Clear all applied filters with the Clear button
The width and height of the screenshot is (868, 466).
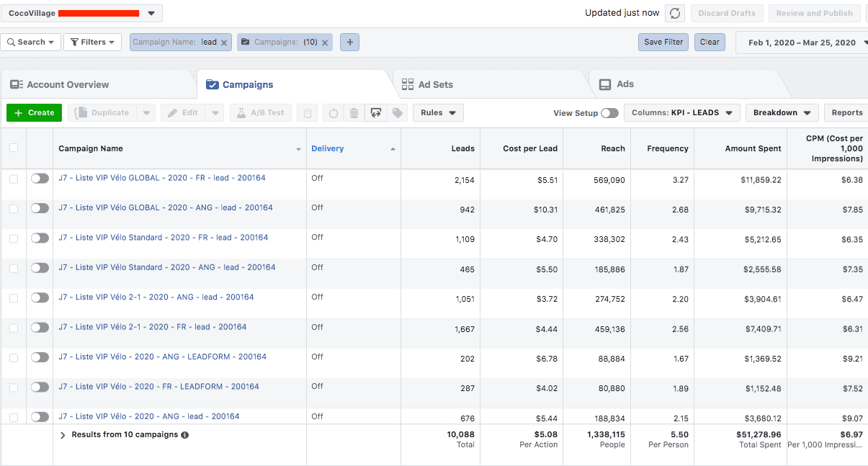(710, 42)
